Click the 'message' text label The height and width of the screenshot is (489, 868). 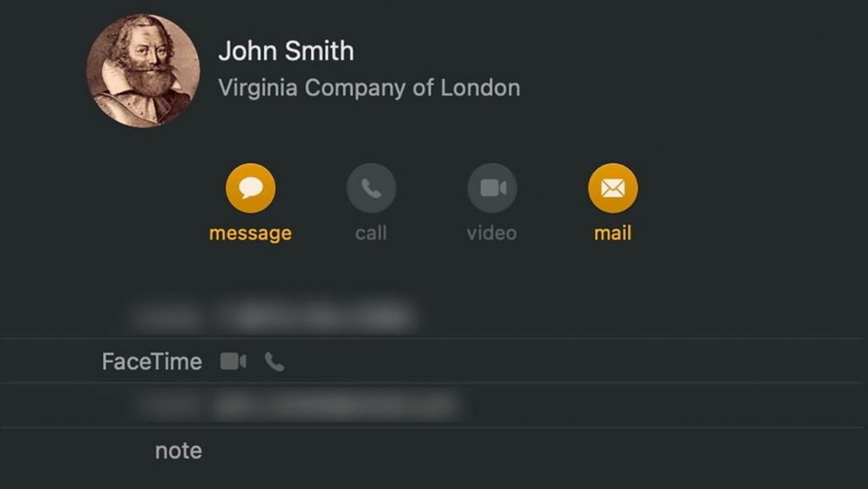click(x=250, y=233)
